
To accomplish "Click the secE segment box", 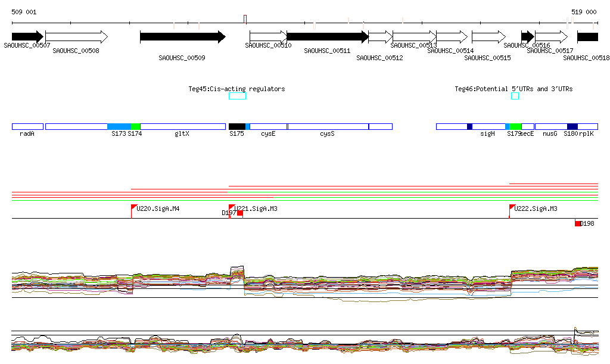I will 528,126.
